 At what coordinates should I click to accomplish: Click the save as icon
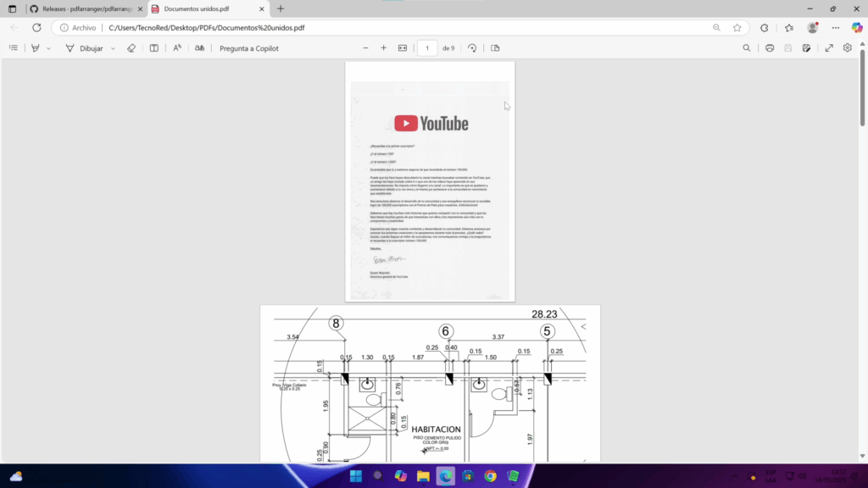click(x=807, y=48)
